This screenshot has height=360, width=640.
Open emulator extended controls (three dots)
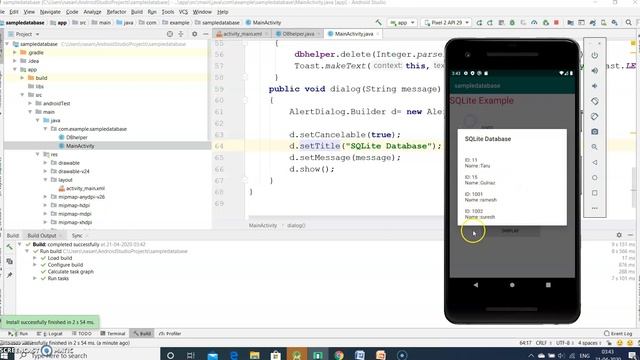pos(595,208)
